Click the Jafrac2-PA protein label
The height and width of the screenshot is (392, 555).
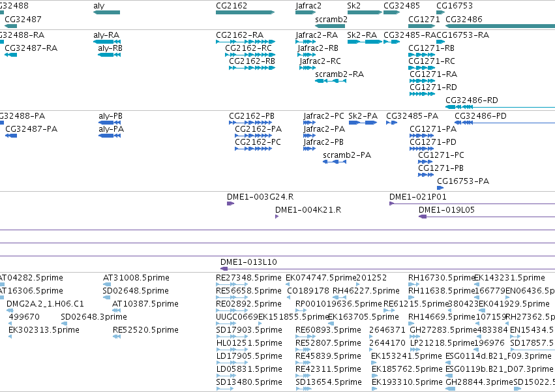coord(324,129)
